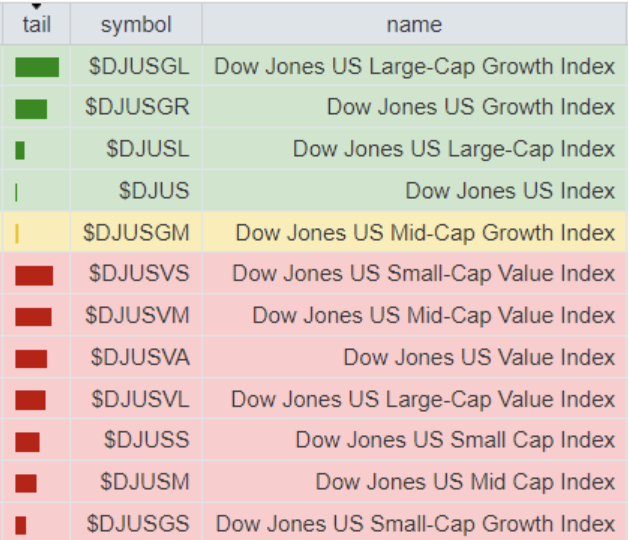Click the yellow tail bar for $DJUSGM
The height and width of the screenshot is (540, 628).
pos(18,234)
